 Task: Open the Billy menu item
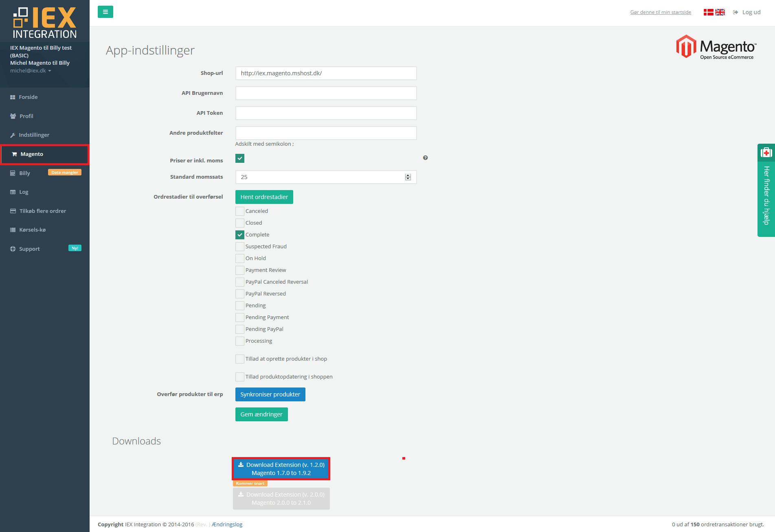[45, 173]
